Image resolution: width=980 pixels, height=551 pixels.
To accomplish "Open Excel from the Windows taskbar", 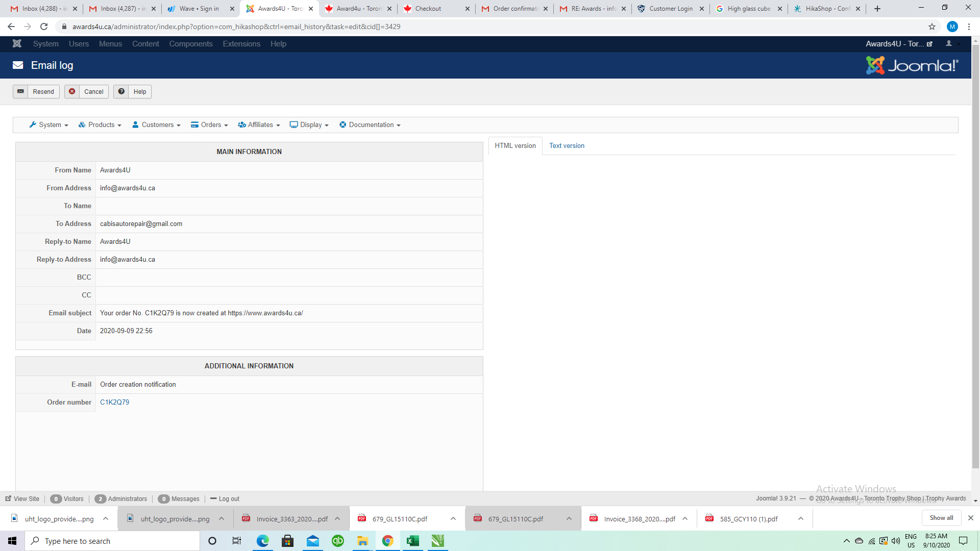I will pos(412,541).
